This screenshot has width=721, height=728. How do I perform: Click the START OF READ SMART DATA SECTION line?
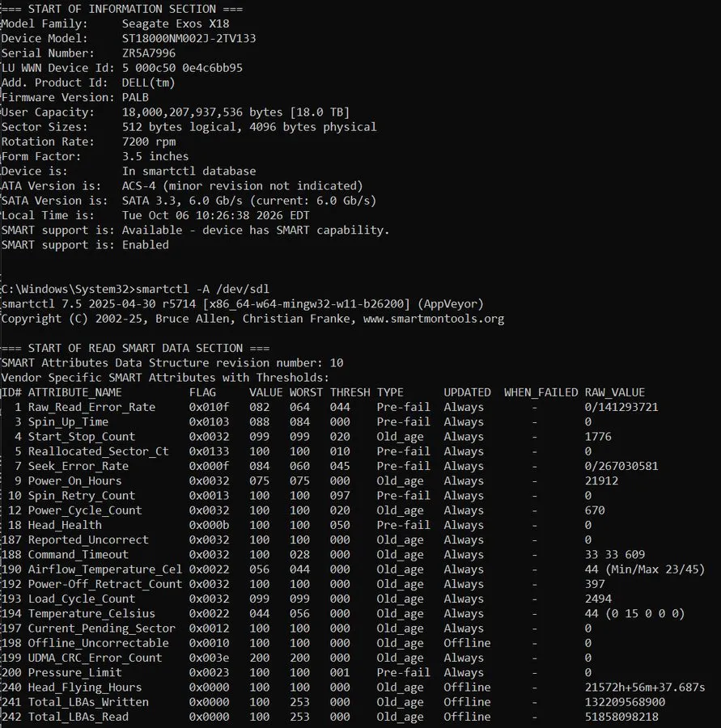(135, 348)
